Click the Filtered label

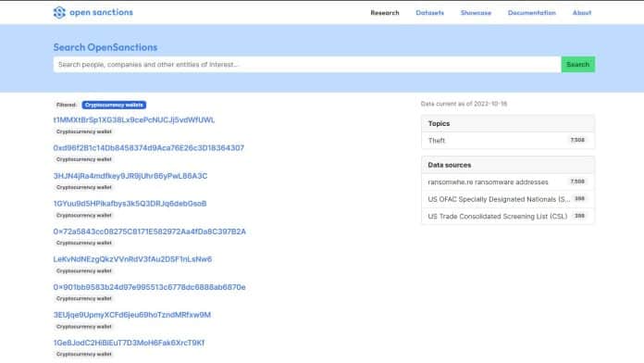66,105
